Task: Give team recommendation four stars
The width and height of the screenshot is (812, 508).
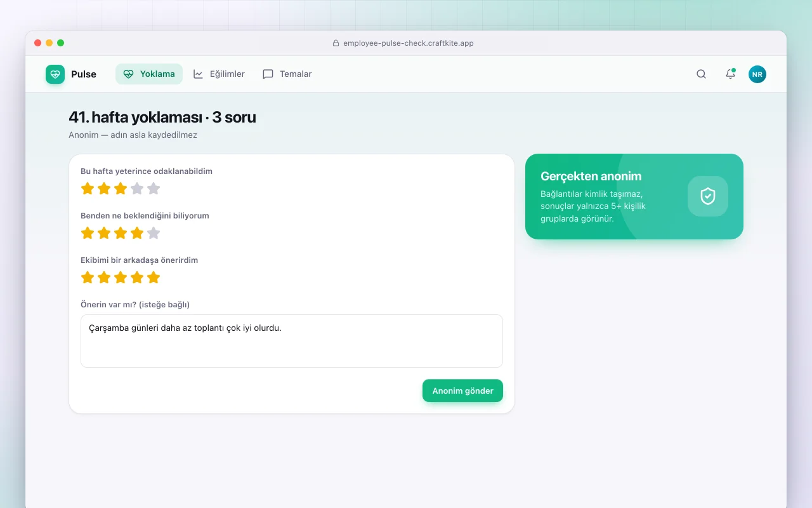Action: coord(137,277)
